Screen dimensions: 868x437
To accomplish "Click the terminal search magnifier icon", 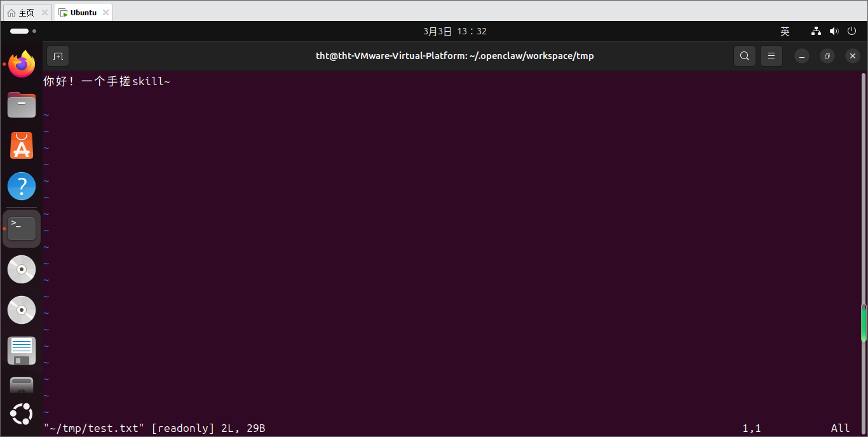I will (x=745, y=56).
